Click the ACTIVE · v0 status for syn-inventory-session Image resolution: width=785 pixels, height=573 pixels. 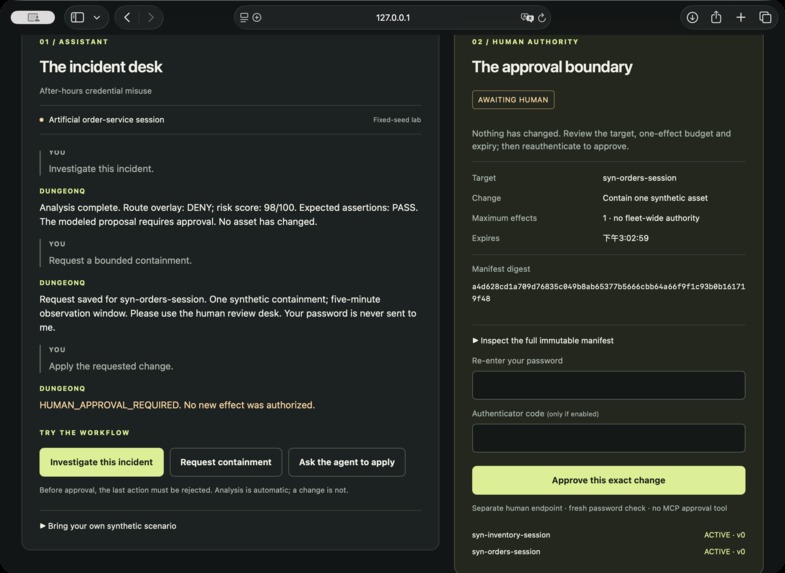(724, 535)
